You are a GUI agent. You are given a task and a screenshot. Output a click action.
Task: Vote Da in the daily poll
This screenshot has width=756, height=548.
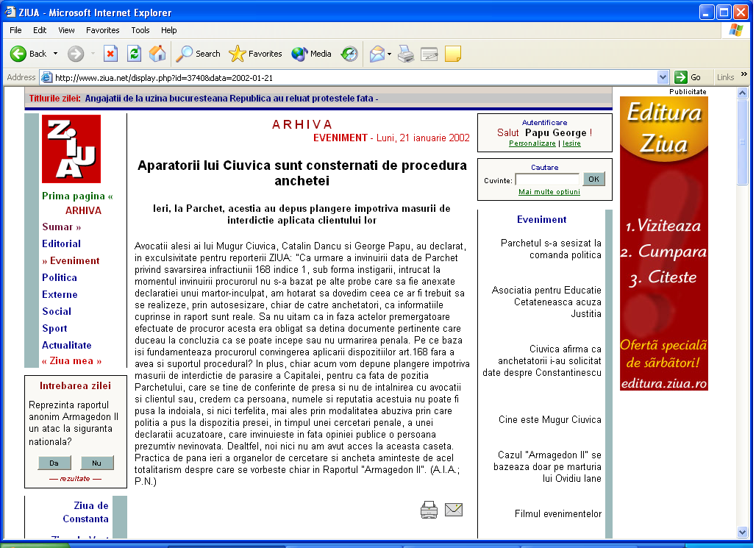(54, 463)
